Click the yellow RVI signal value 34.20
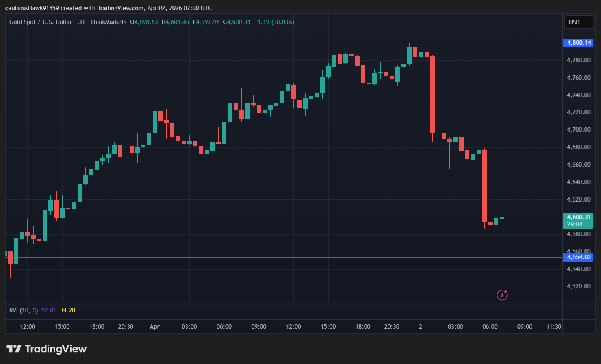 click(68, 310)
